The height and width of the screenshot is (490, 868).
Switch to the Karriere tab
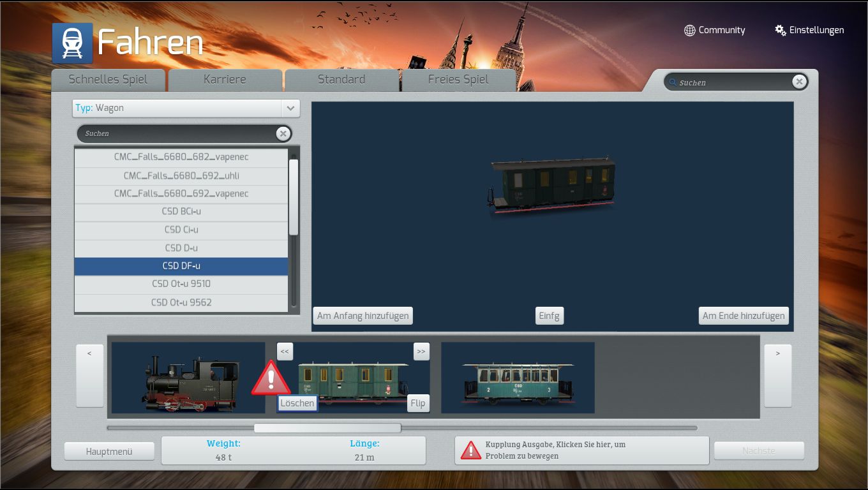pos(225,80)
